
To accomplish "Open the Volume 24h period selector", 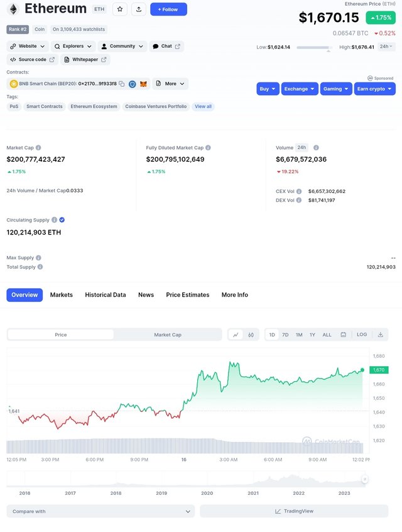I will pyautogui.click(x=301, y=148).
